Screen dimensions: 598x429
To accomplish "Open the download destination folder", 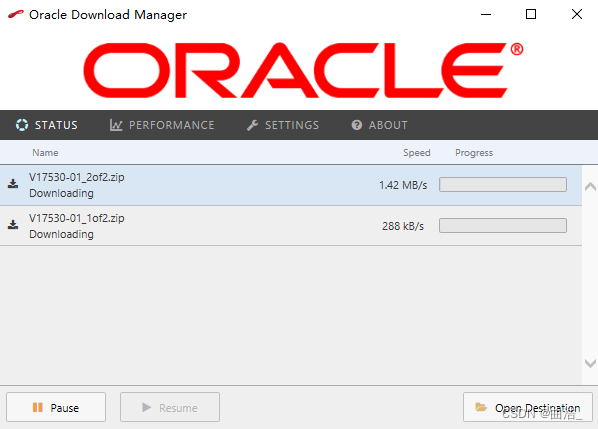I will (528, 407).
